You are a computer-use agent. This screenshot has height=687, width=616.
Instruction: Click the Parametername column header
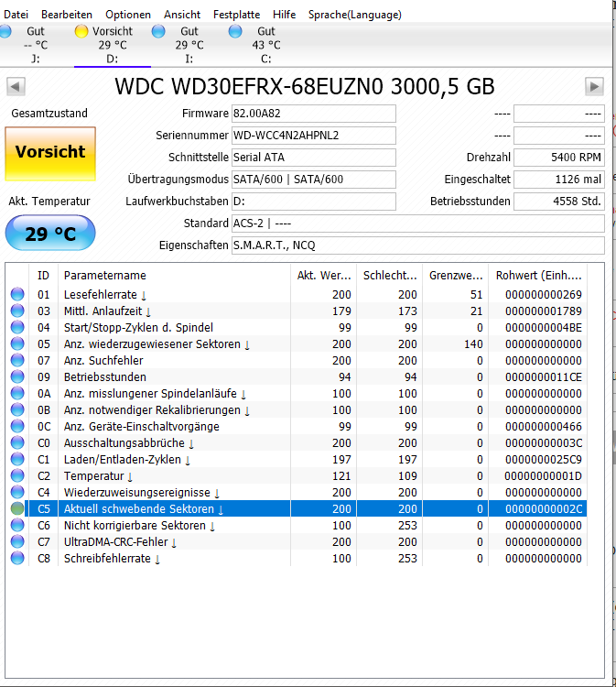click(174, 275)
